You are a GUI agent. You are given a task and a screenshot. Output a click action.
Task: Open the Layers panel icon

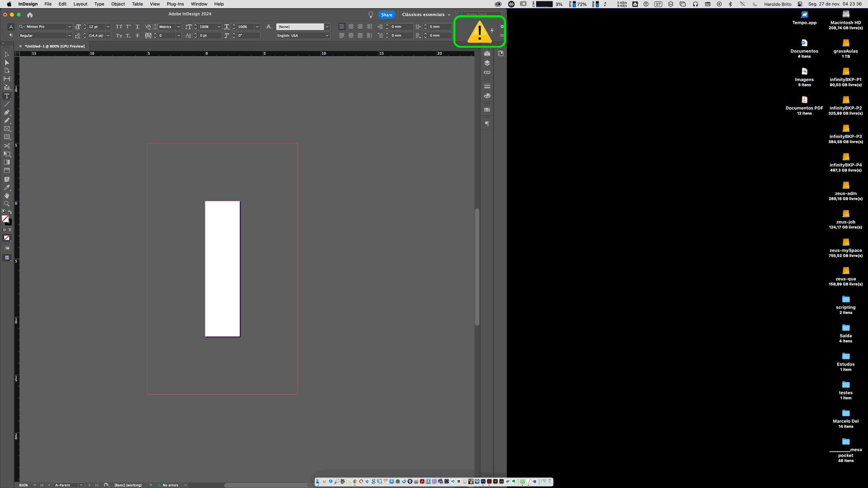pos(487,63)
